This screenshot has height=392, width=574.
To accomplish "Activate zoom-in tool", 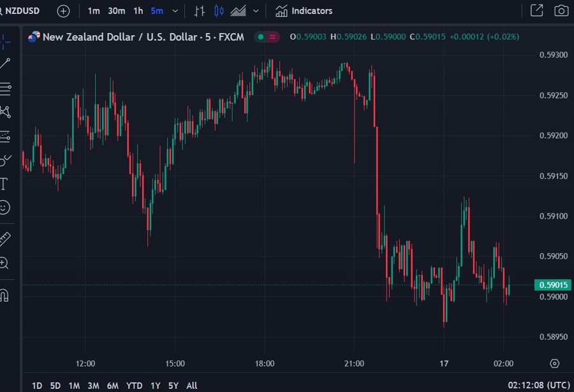I will (6, 263).
